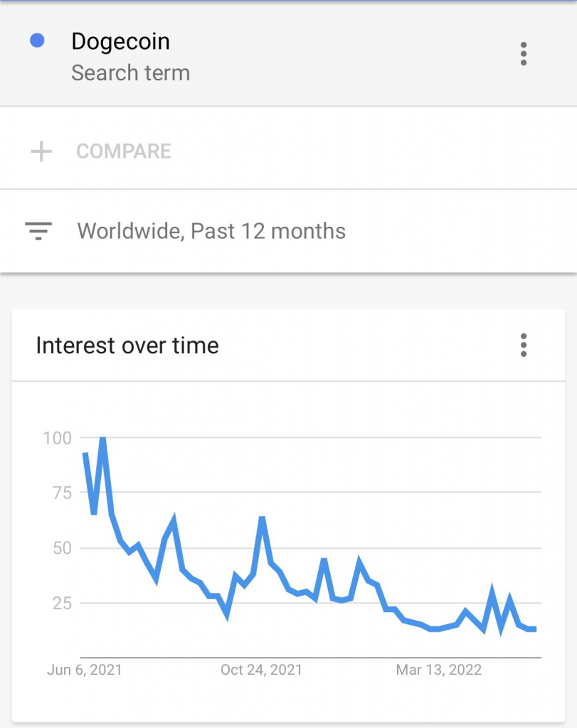Click the 25 value on y-axis

(x=62, y=603)
